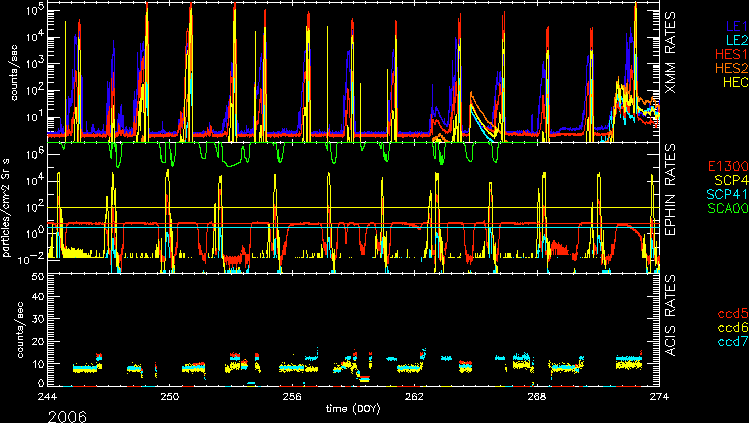This screenshot has height=423, width=749.
Task: Click the 250 tick on time axis
Action: pyautogui.click(x=170, y=397)
